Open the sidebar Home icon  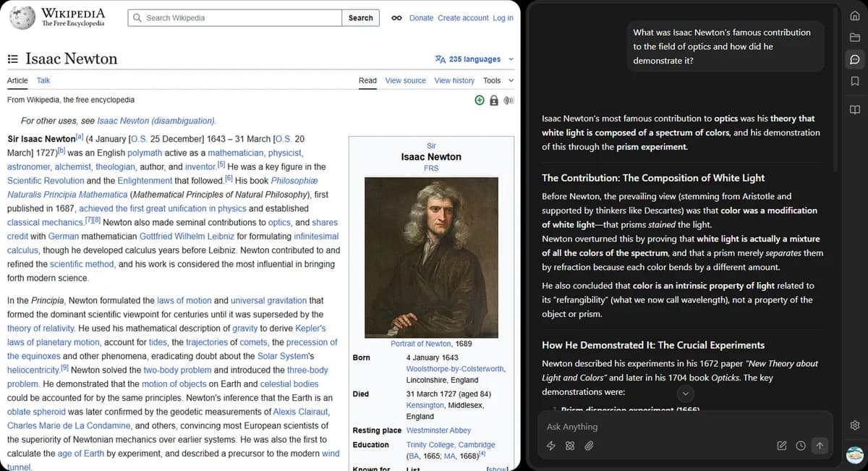(854, 16)
